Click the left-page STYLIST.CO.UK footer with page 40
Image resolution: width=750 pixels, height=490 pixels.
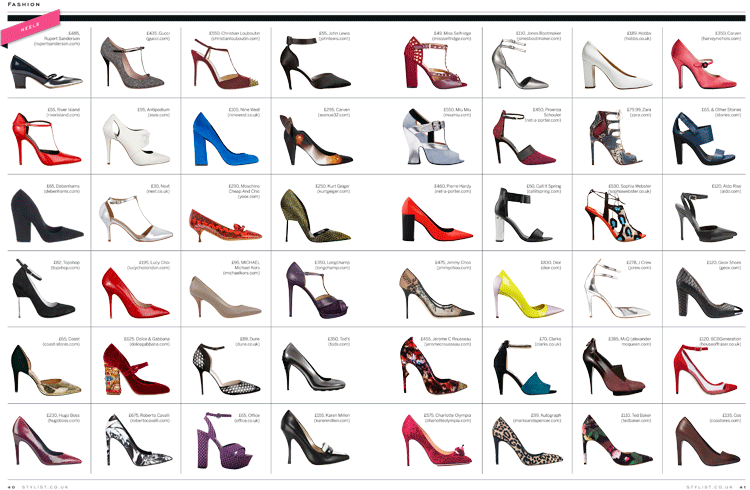(x=38, y=487)
